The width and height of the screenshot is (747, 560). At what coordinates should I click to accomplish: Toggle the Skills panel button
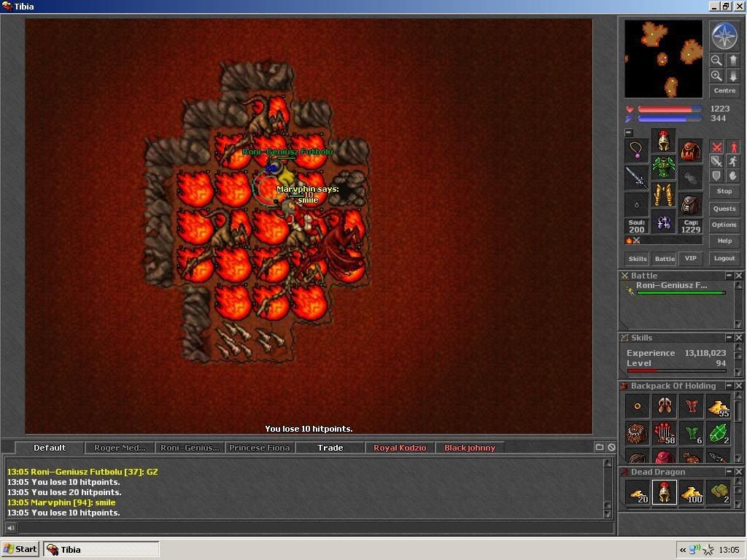pyautogui.click(x=638, y=259)
